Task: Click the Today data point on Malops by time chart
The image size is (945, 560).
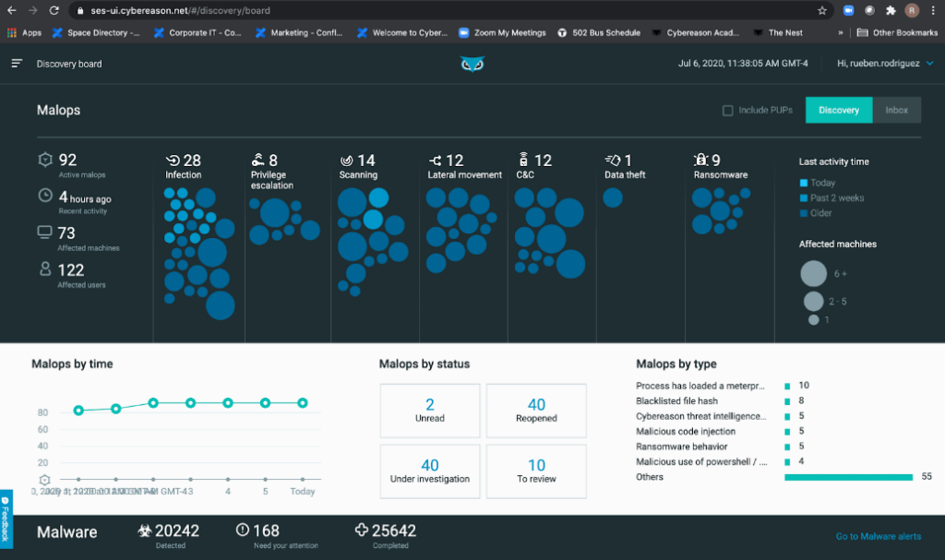Action: coord(303,402)
